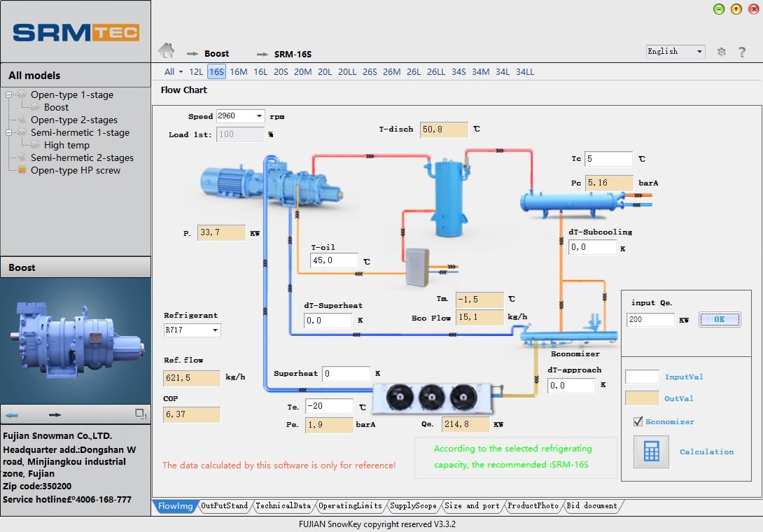Click the Home icon in breadcrumb
Image resolution: width=763 pixels, height=532 pixels.
(166, 51)
